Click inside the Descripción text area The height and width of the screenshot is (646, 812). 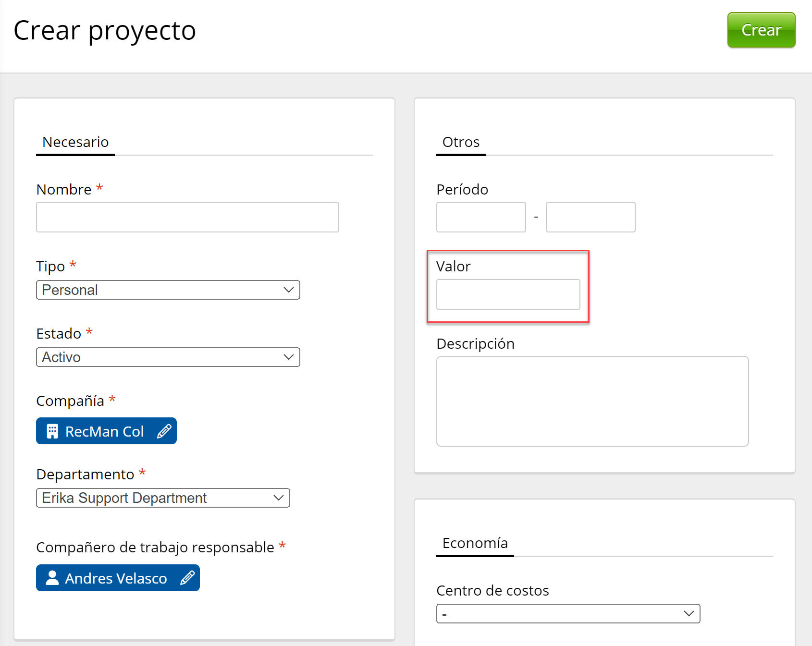click(592, 401)
